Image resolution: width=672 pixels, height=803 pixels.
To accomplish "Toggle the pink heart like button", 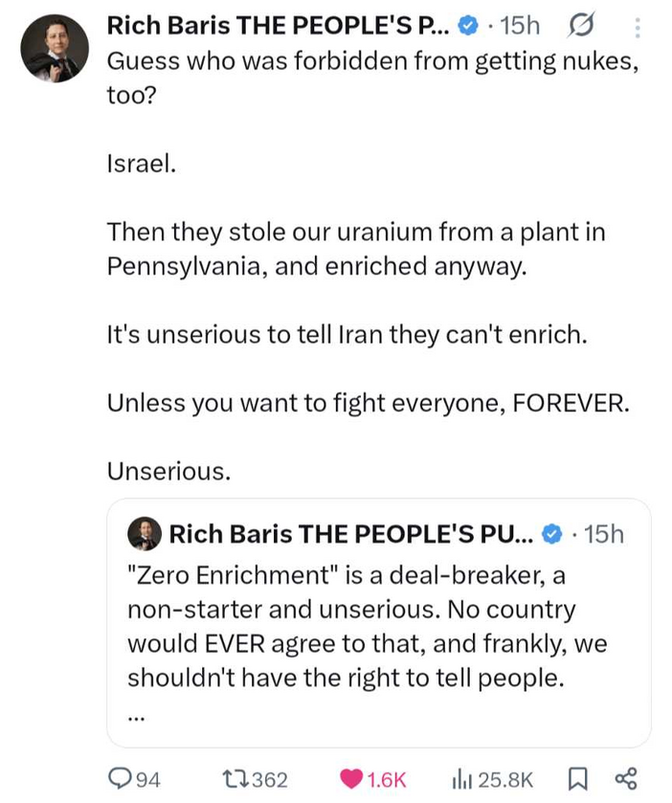I will coord(351,779).
